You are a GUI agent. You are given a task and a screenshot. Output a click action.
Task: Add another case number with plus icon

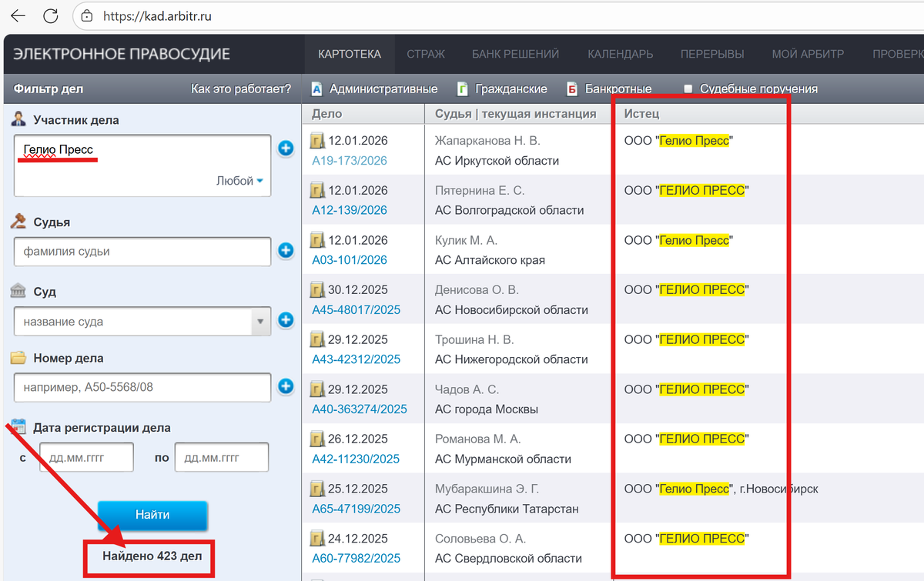coord(286,386)
